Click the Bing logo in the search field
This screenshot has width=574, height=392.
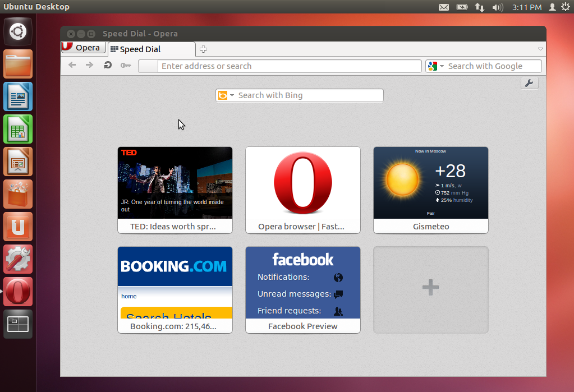[x=223, y=95]
